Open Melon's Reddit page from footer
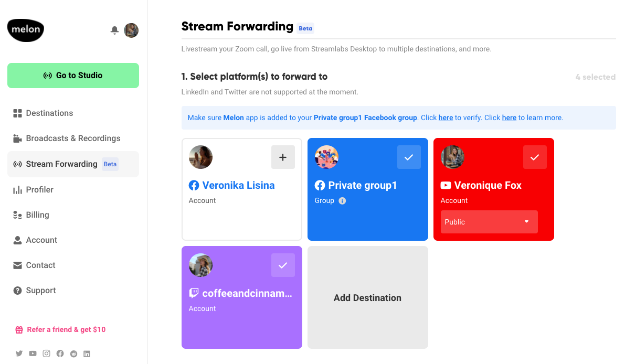This screenshot has height=364, width=625. 74,354
